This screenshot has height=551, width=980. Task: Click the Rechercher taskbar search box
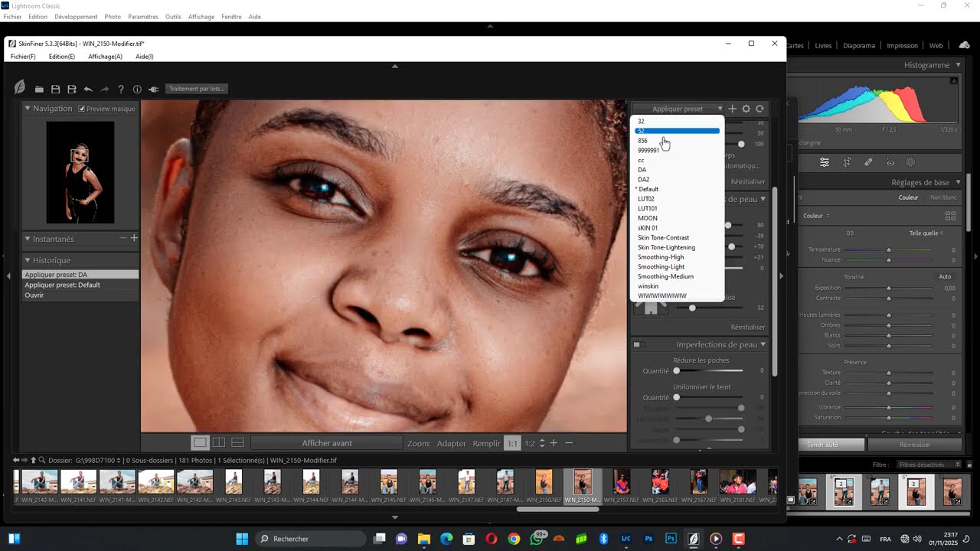click(311, 539)
